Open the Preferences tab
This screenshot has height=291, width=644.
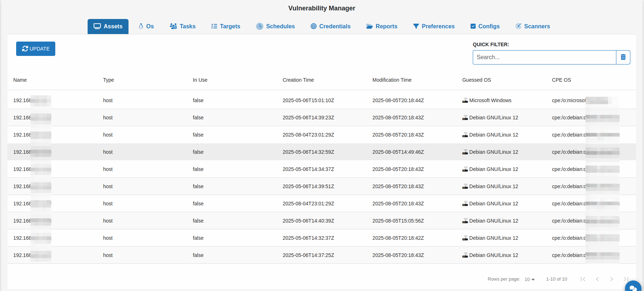[x=434, y=27]
